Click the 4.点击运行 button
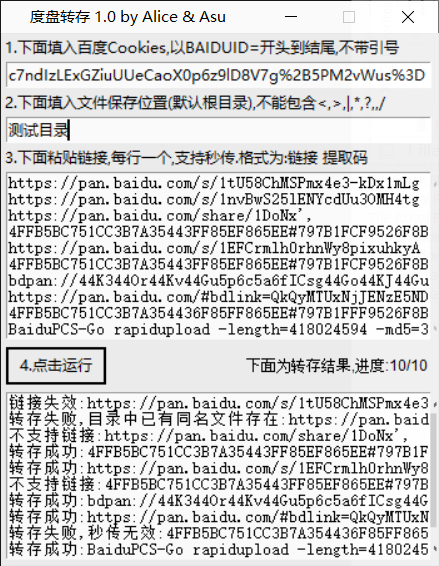439x566 pixels. point(56,366)
